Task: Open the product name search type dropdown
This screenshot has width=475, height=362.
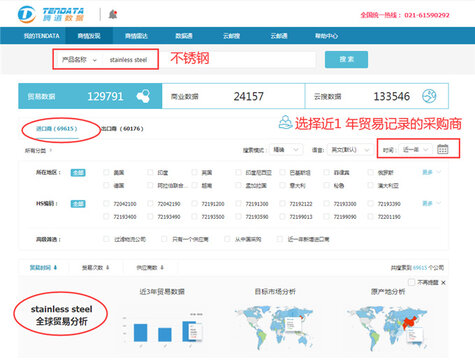Action: (x=79, y=60)
